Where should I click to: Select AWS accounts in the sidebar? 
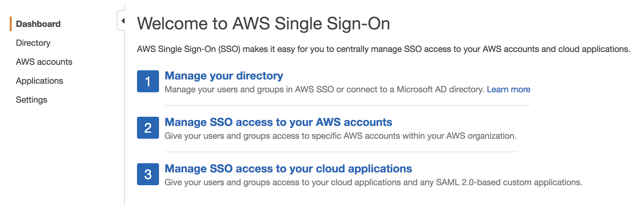click(x=44, y=62)
